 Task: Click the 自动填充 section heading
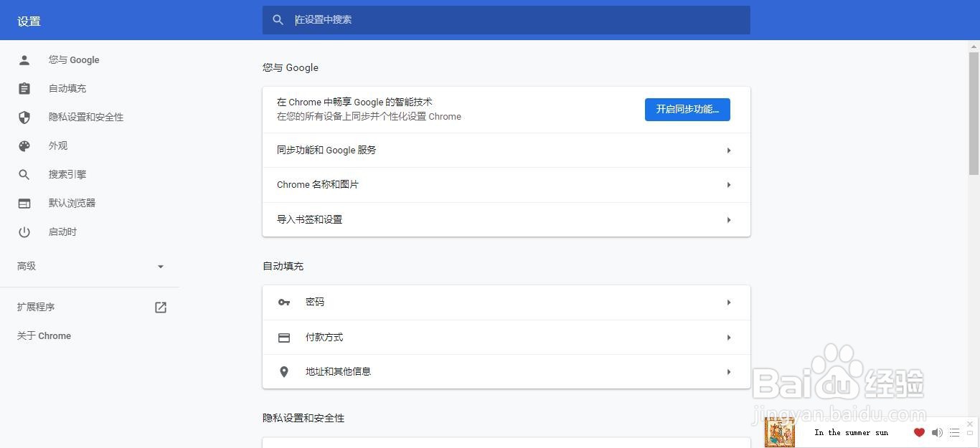[283, 267]
